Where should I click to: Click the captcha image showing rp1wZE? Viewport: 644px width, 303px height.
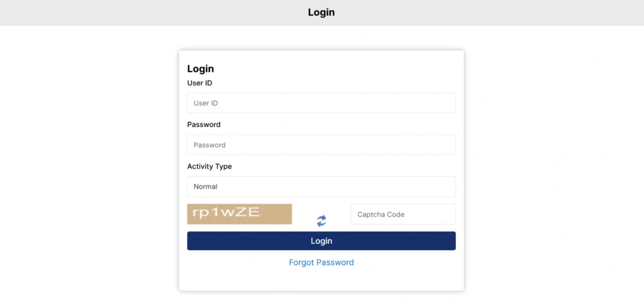[240, 214]
